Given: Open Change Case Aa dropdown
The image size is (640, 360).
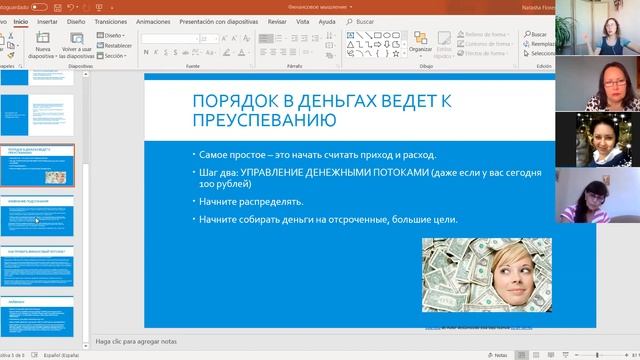Looking at the screenshot, I should click(210, 52).
